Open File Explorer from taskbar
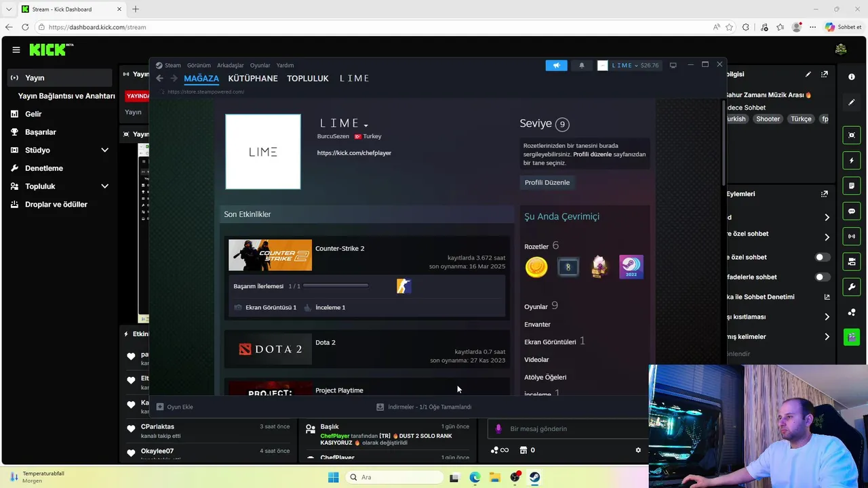The width and height of the screenshot is (868, 488). [494, 477]
